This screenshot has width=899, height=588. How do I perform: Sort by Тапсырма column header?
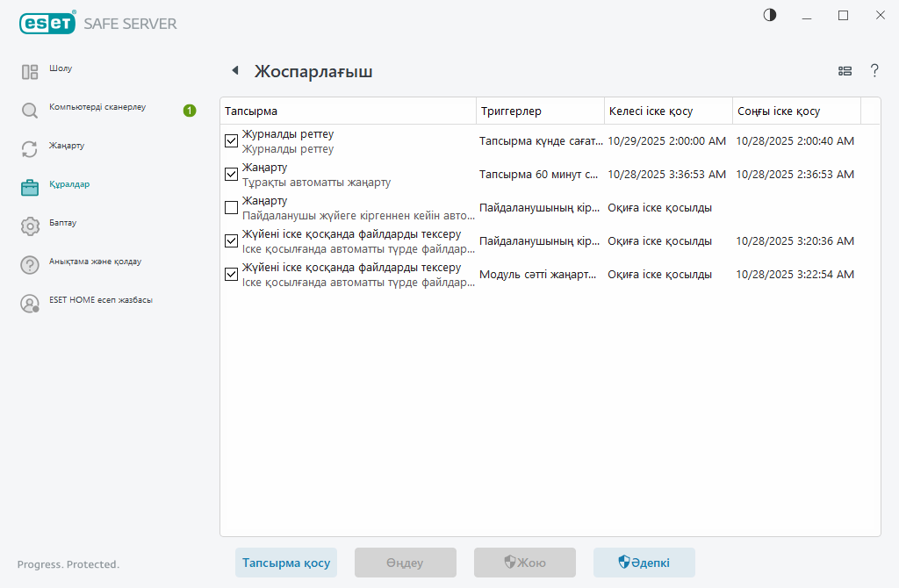click(x=347, y=111)
